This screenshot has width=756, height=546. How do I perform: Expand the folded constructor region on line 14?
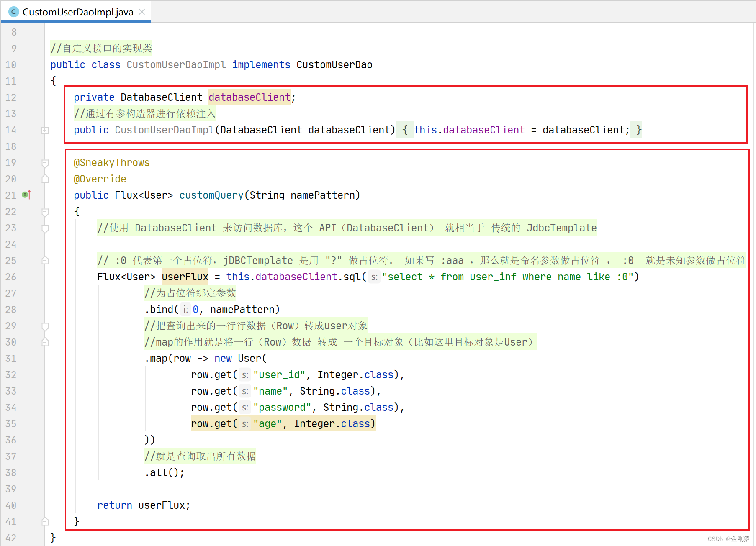click(44, 130)
